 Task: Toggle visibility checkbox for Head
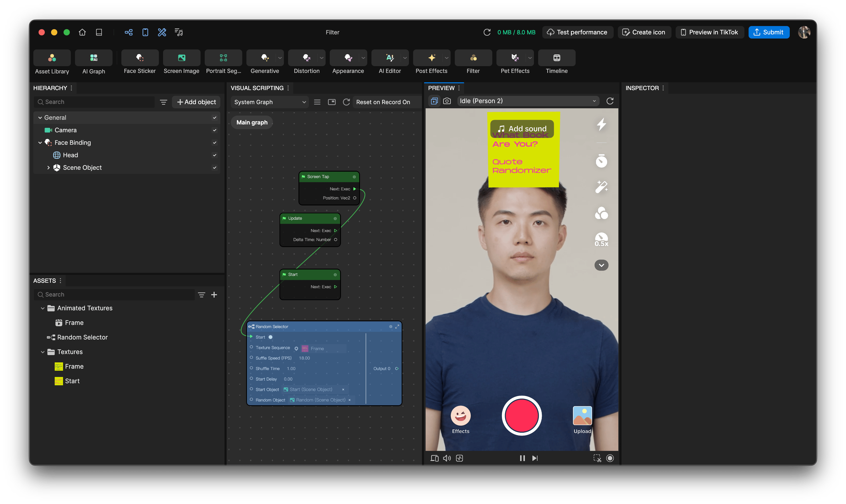[x=215, y=155]
